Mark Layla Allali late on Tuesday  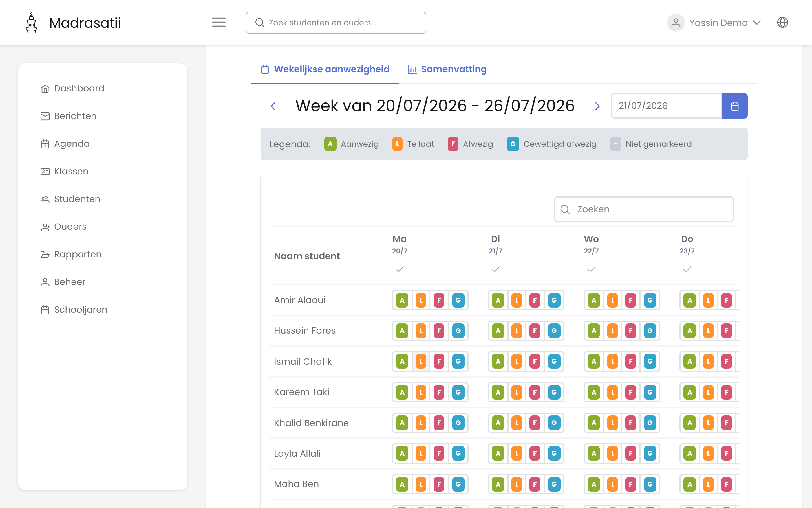(x=517, y=454)
